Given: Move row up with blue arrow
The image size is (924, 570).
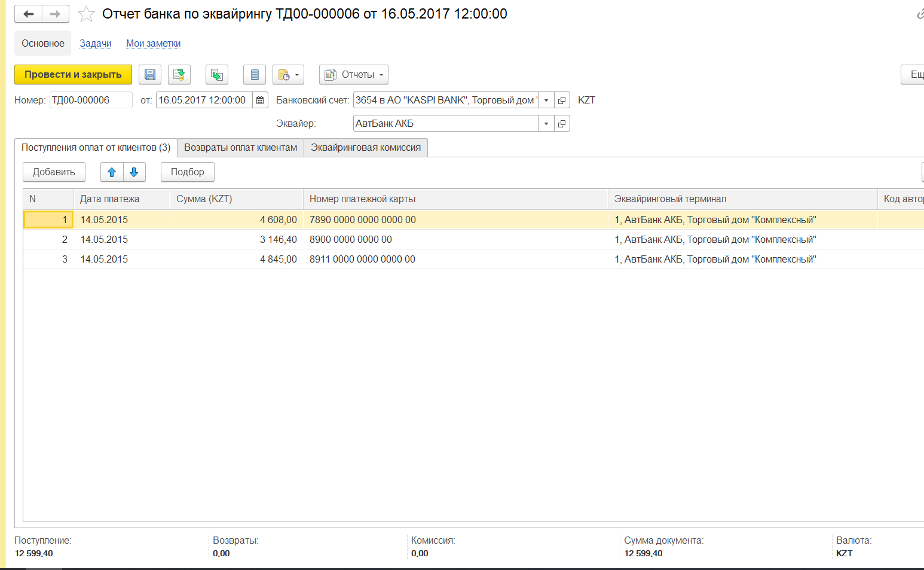Looking at the screenshot, I should [x=112, y=172].
